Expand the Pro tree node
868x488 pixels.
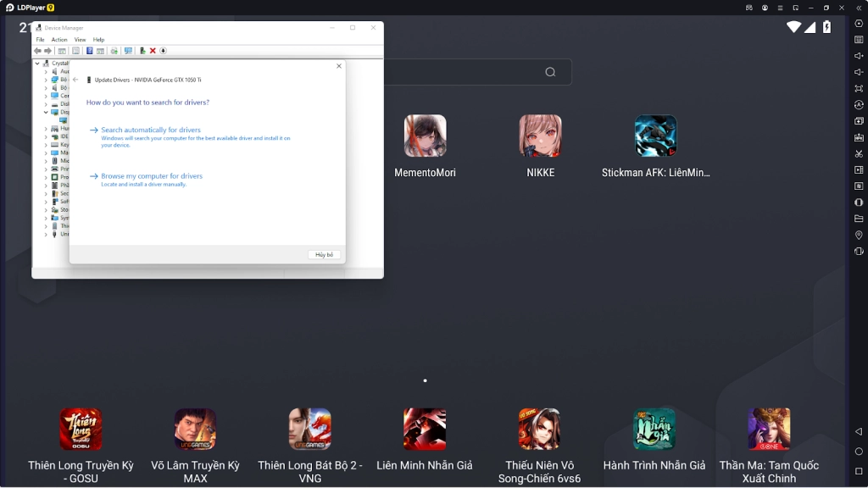pos(46,177)
